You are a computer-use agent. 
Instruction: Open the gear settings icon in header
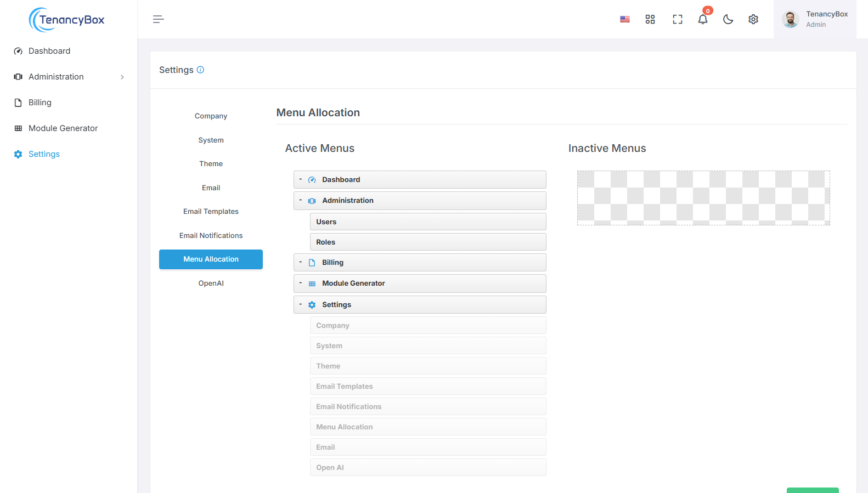[753, 19]
